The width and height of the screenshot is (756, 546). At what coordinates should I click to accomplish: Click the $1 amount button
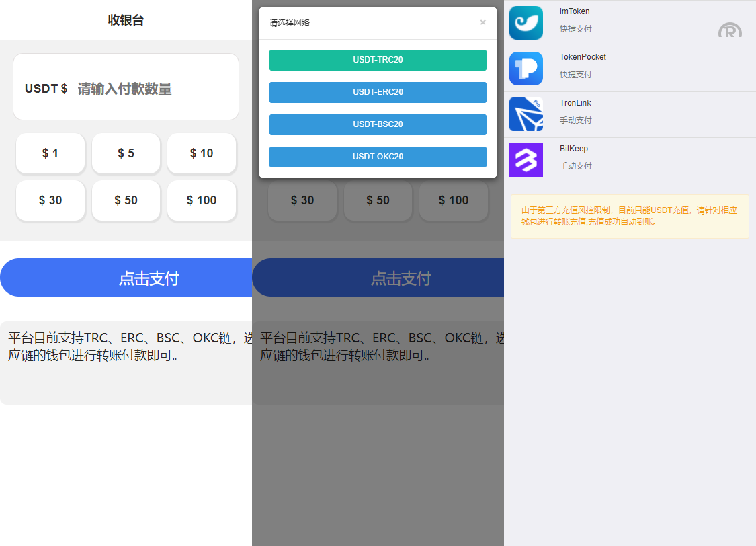50,153
